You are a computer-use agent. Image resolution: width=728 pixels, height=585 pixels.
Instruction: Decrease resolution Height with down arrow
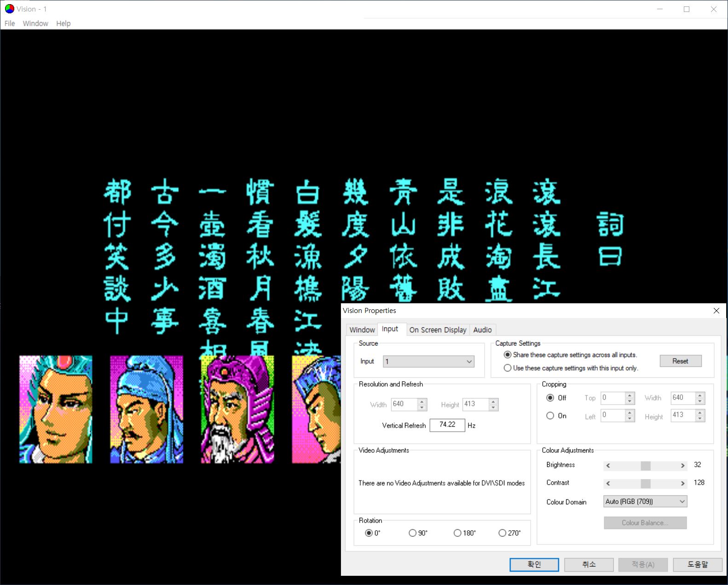click(493, 408)
